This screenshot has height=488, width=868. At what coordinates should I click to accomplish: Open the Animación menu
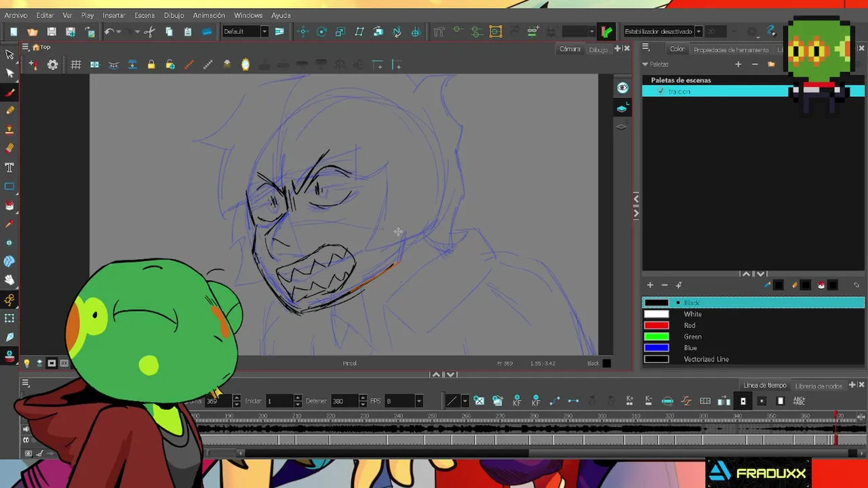click(209, 15)
